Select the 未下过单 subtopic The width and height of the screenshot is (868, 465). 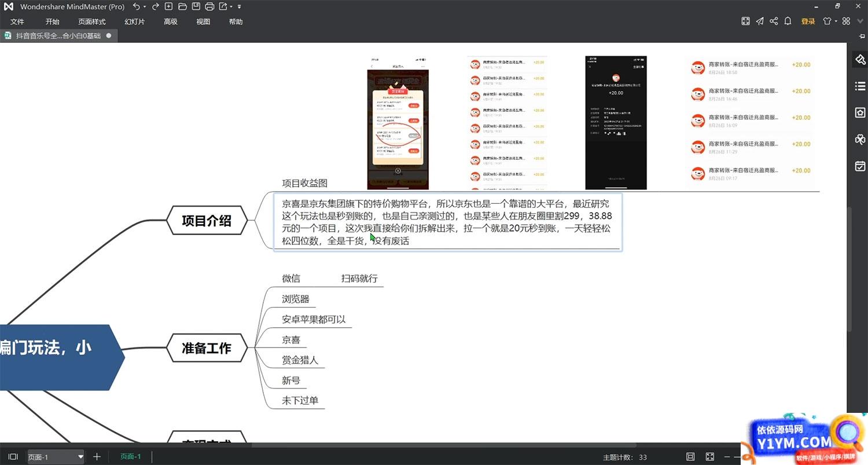(300, 401)
